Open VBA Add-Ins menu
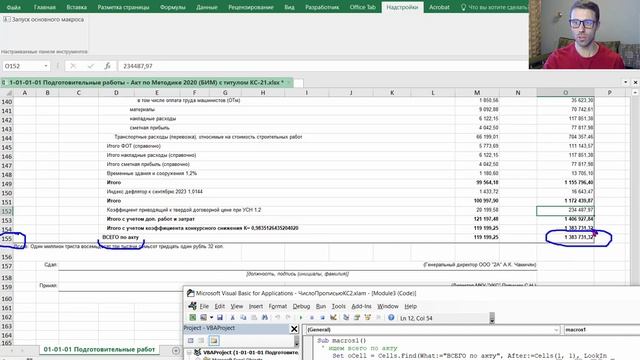Viewport: 640px width, 360px height. 361,306
